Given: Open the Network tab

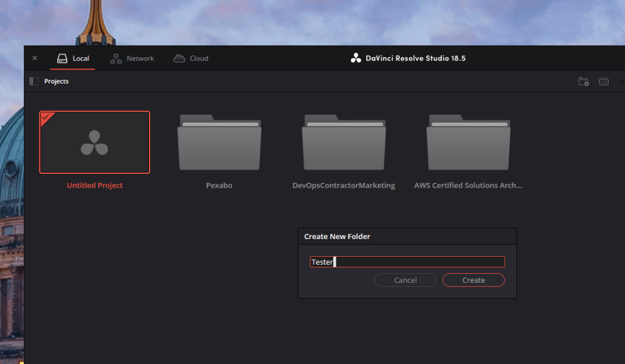Looking at the screenshot, I should point(132,58).
